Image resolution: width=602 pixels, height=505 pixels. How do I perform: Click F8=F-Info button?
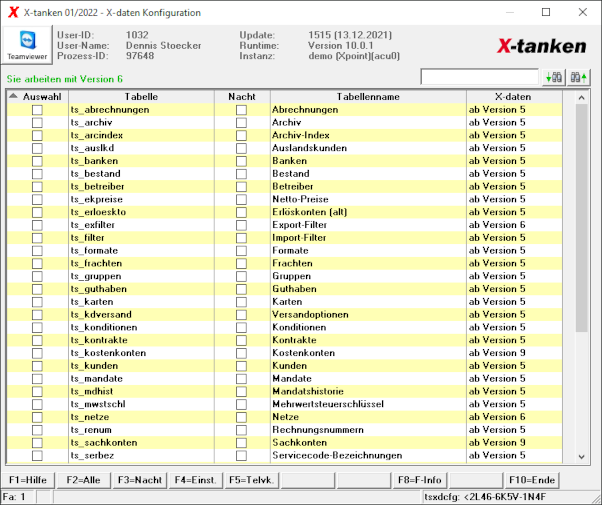(420, 480)
